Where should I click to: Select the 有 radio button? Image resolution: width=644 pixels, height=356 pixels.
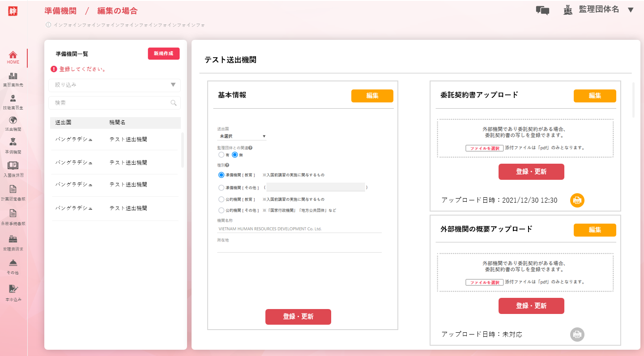click(x=221, y=155)
